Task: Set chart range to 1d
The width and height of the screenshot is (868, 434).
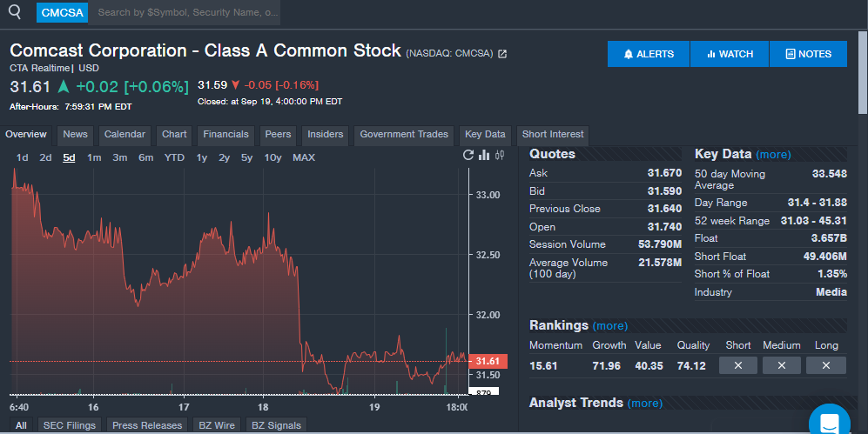Action: pos(22,157)
